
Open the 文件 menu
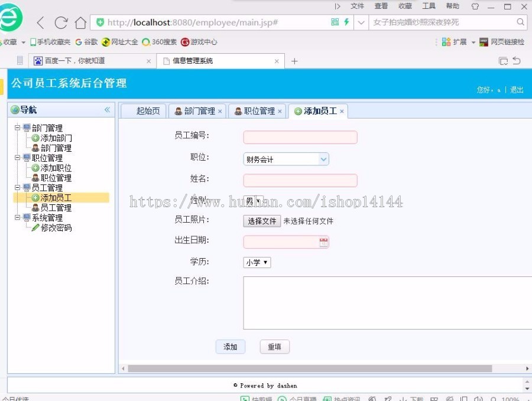coord(357,6)
